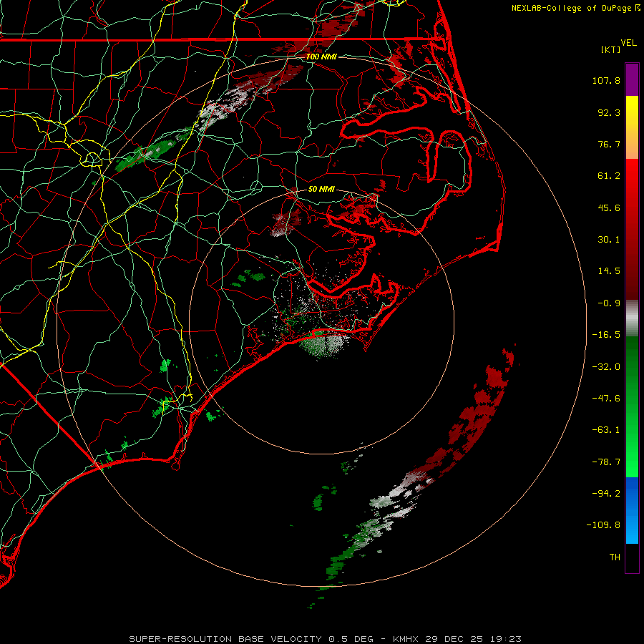Pick the gray-white segment of the velocity bar

point(632,318)
